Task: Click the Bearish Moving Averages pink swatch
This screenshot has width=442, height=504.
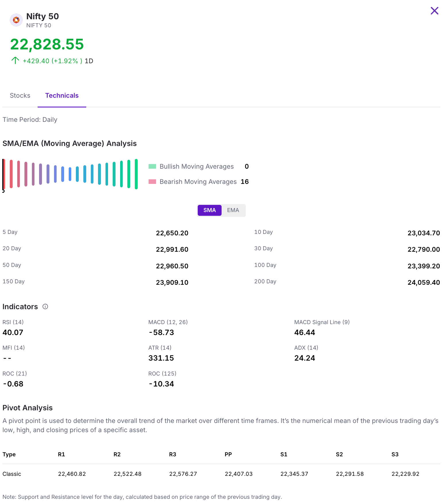Action: (152, 182)
